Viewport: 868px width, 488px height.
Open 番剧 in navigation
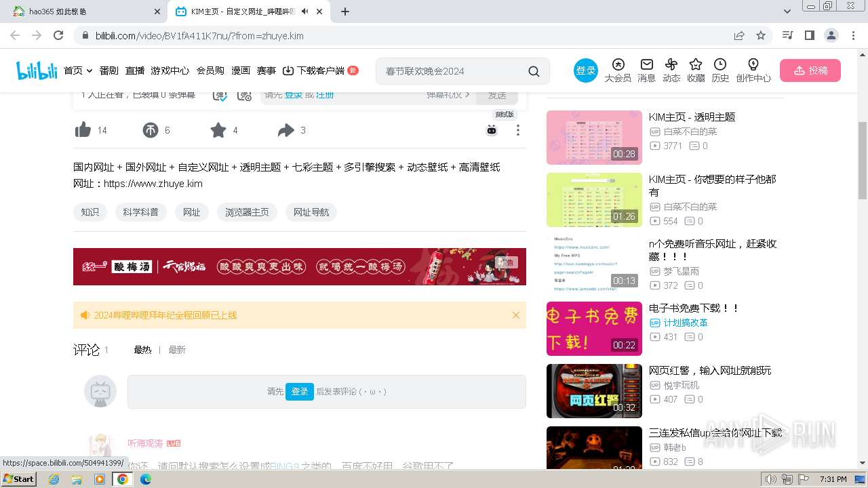point(109,70)
